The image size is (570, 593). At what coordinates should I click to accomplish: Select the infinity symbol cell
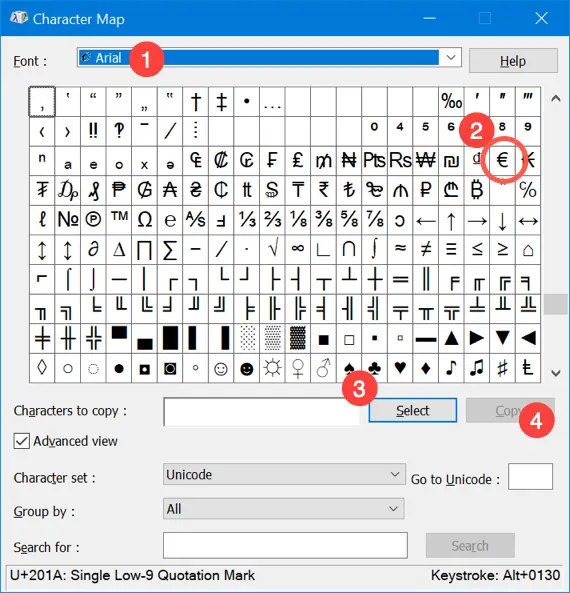[298, 249]
